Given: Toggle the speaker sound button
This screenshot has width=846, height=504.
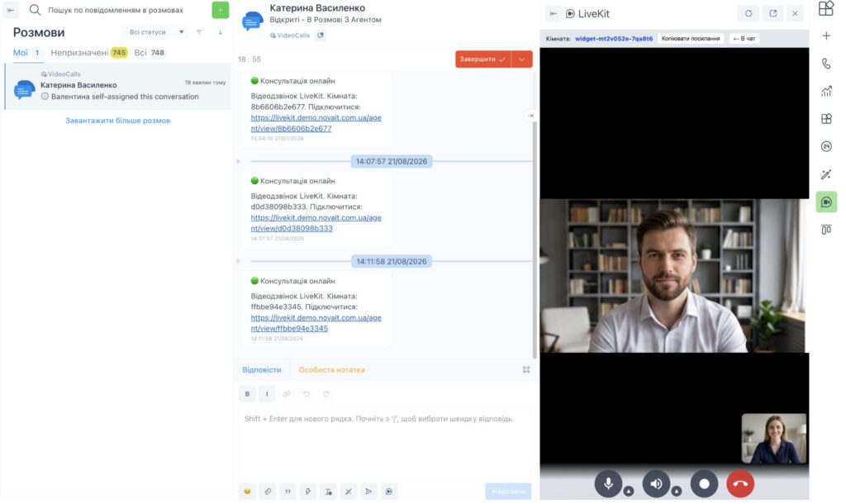Looking at the screenshot, I should [x=656, y=483].
